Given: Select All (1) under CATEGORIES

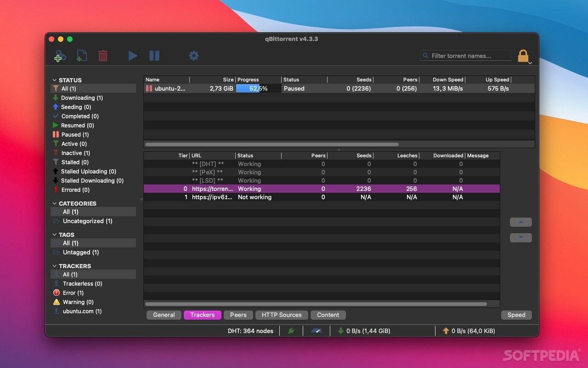Looking at the screenshot, I should coord(93,212).
